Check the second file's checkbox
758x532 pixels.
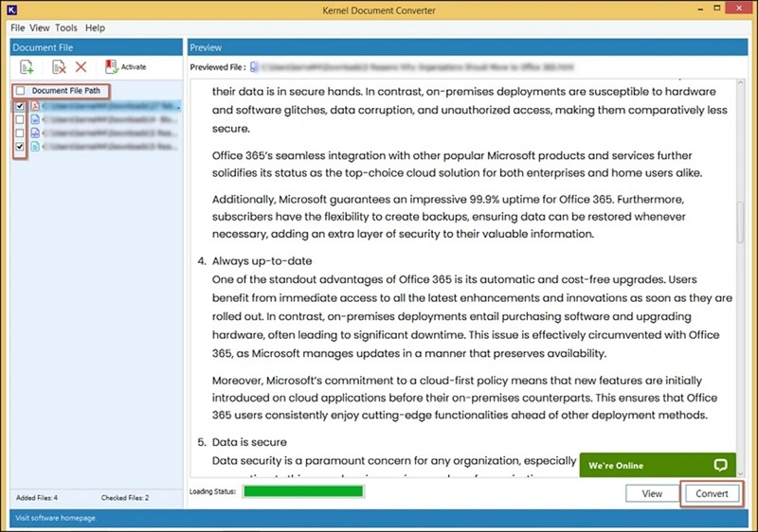click(x=21, y=121)
